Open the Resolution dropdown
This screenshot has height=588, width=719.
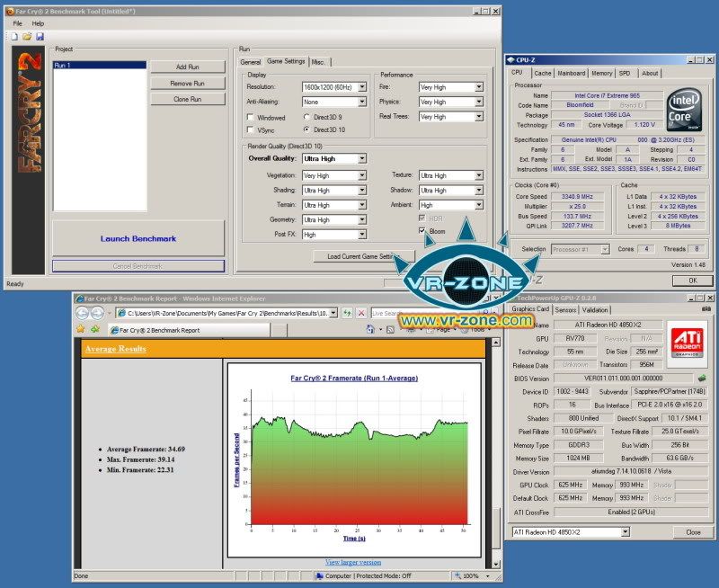point(362,87)
